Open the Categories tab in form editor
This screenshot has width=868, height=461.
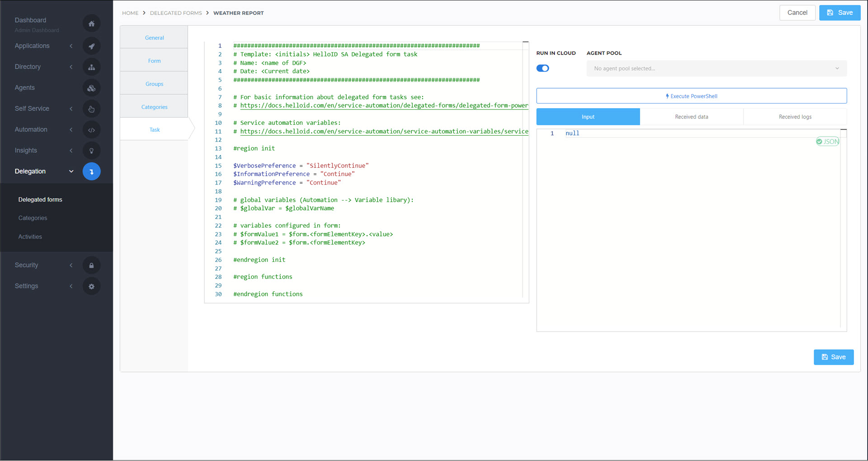[x=154, y=107]
